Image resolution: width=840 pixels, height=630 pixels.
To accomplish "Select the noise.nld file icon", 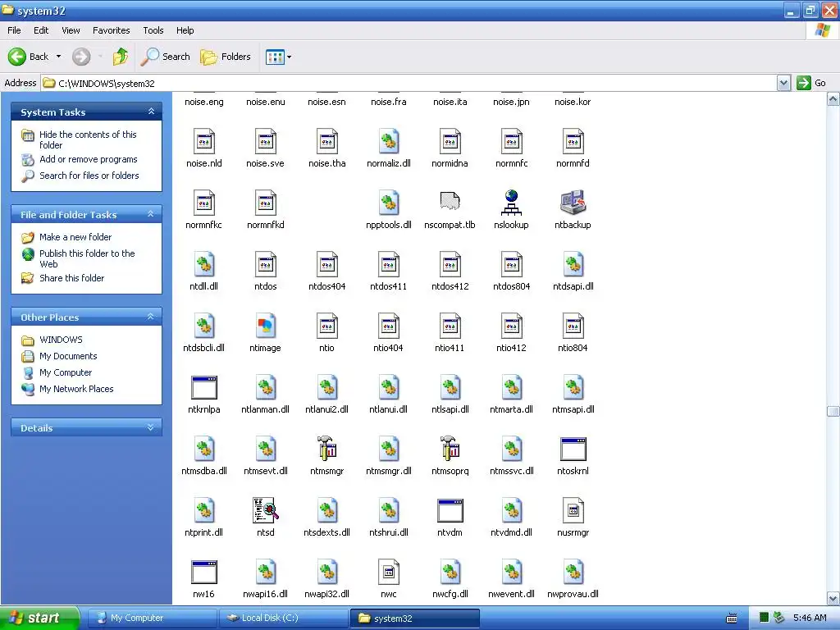I will (x=203, y=141).
